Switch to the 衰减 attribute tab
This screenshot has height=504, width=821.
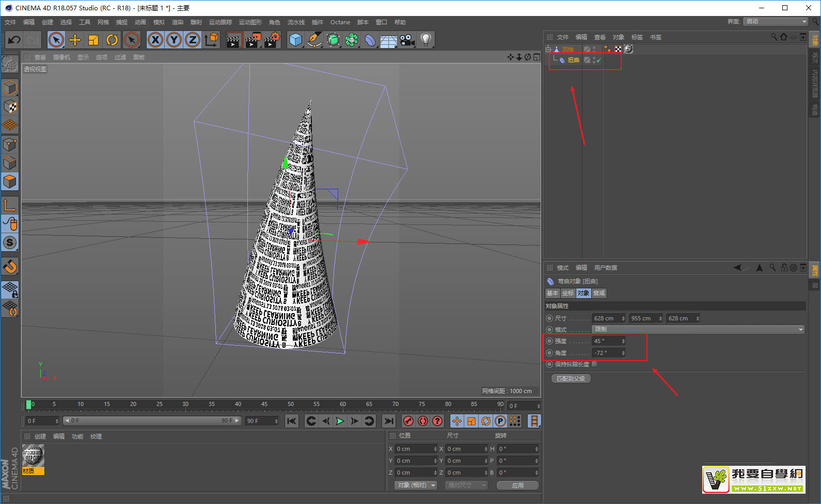tap(599, 293)
